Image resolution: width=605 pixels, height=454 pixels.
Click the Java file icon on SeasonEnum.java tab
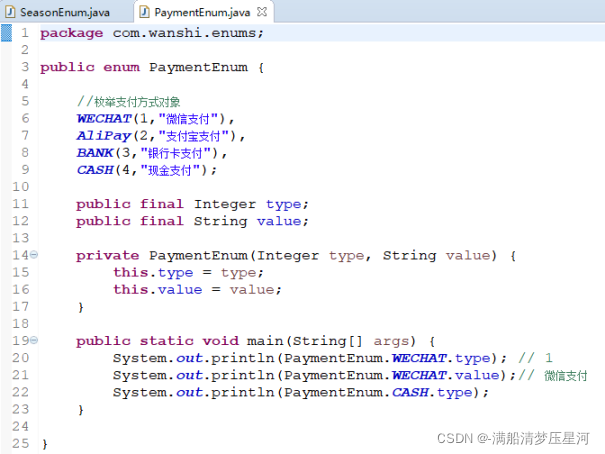tap(10, 12)
